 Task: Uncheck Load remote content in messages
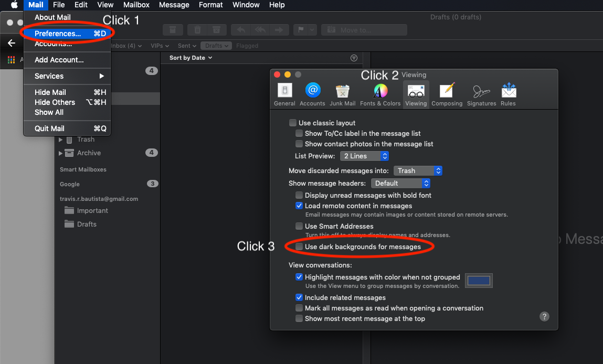pyautogui.click(x=299, y=206)
